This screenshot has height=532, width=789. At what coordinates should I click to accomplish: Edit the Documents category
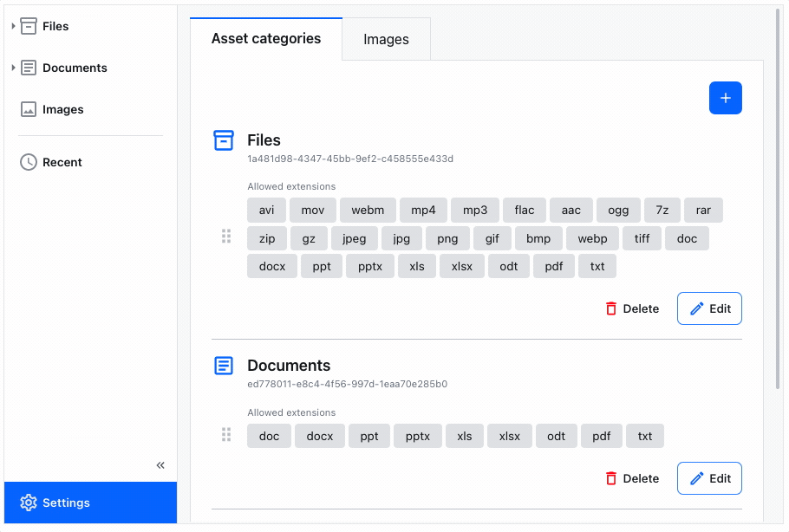click(709, 478)
